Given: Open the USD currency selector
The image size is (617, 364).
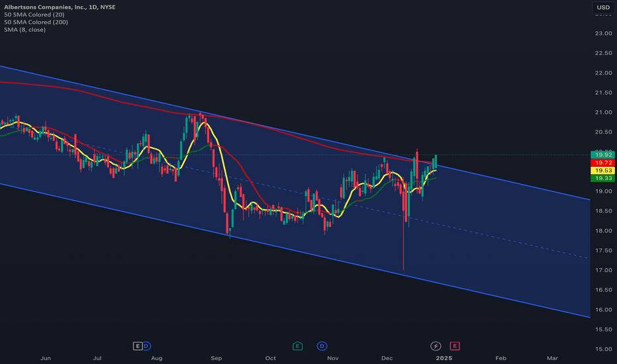Looking at the screenshot, I should [603, 7].
